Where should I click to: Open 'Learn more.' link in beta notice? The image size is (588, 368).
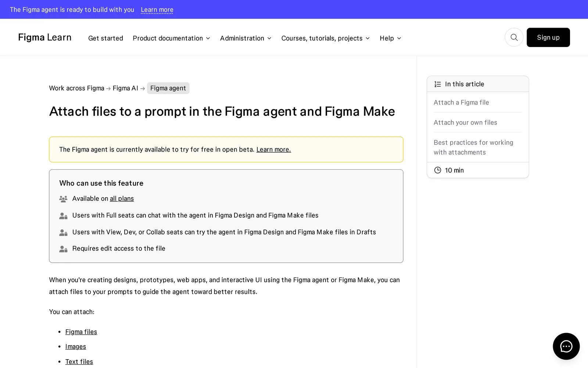[273, 149]
